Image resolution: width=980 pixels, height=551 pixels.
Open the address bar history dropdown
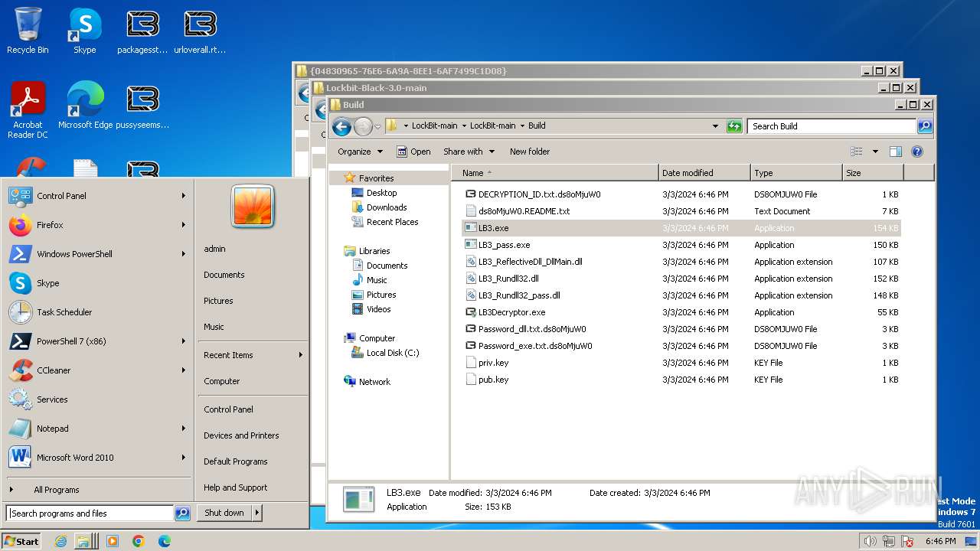716,126
